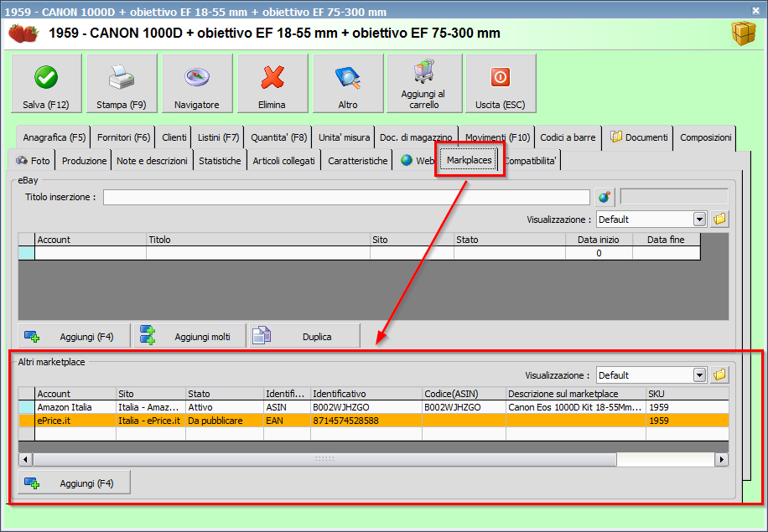This screenshot has height=532, width=768.
Task: Open Codici a barre tab
Action: 568,137
